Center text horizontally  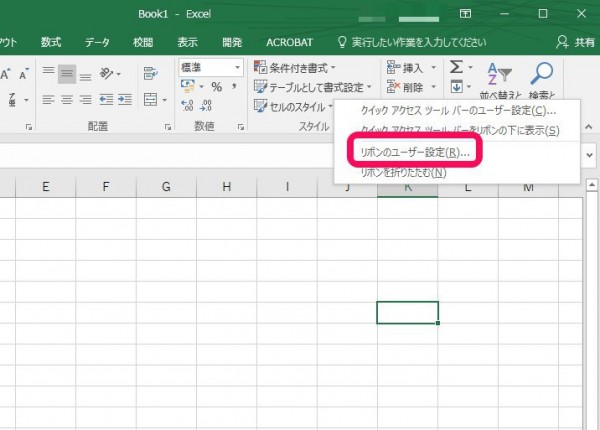67,100
